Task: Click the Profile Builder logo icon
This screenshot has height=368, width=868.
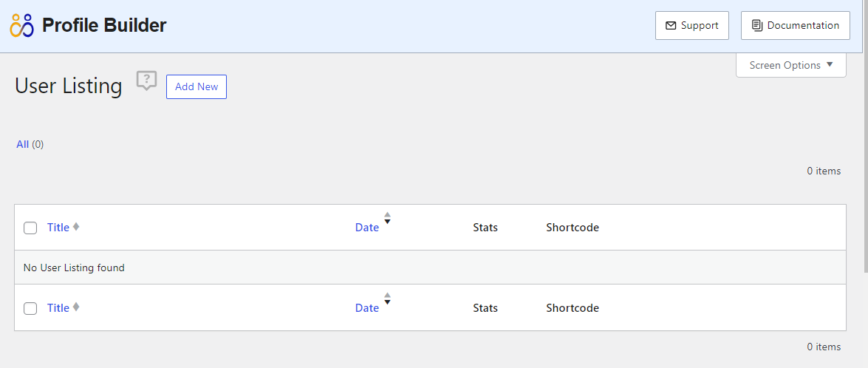Action: click(x=22, y=25)
